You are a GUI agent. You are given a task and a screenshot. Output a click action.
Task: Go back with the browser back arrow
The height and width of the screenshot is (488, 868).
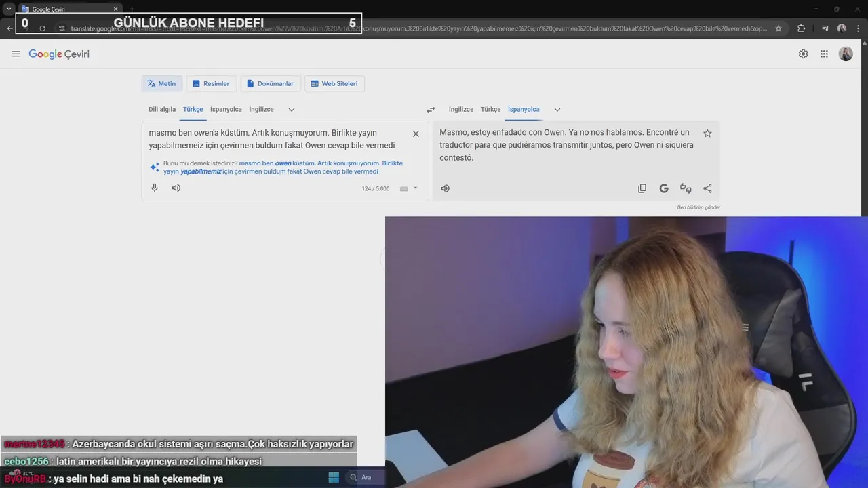point(9,28)
